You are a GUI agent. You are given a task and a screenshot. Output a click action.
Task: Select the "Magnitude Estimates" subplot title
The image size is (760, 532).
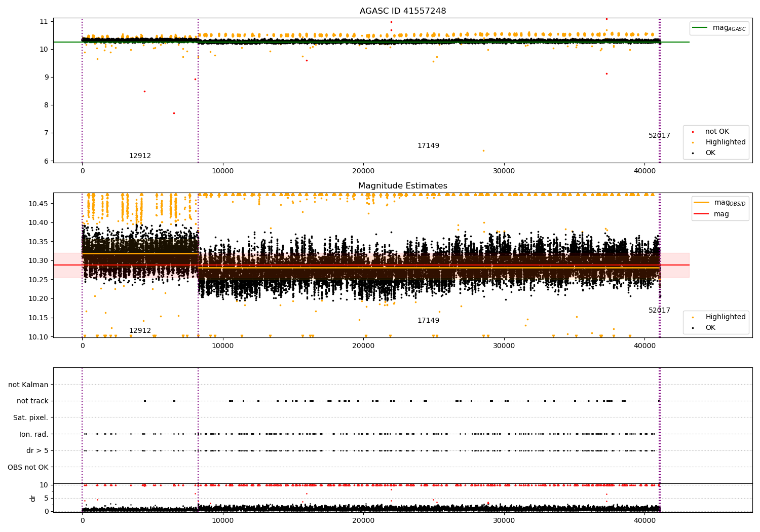tap(403, 186)
